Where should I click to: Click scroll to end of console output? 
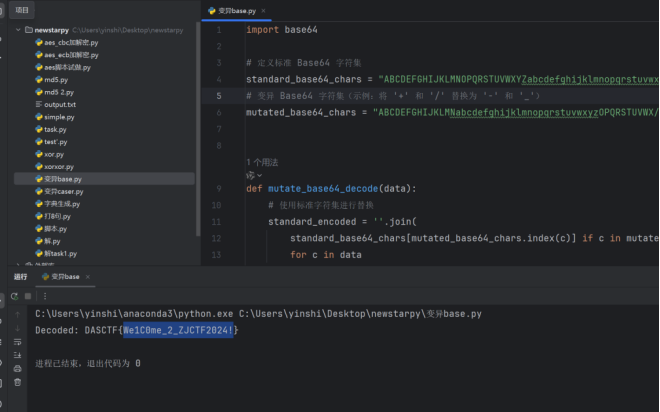coord(17,355)
